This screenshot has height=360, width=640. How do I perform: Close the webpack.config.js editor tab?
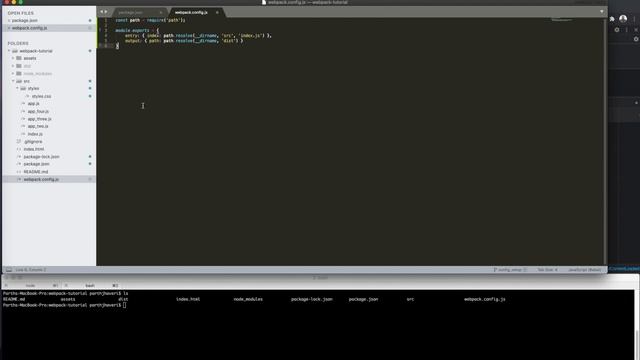tap(217, 12)
